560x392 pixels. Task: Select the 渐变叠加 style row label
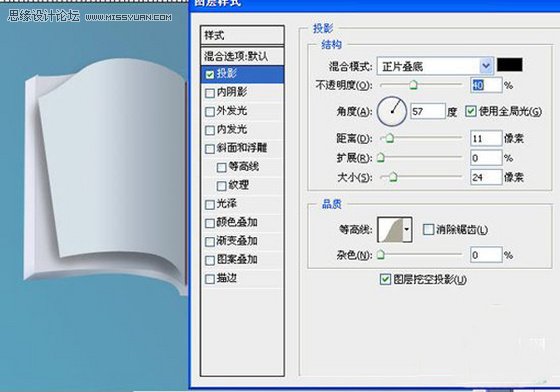(237, 241)
